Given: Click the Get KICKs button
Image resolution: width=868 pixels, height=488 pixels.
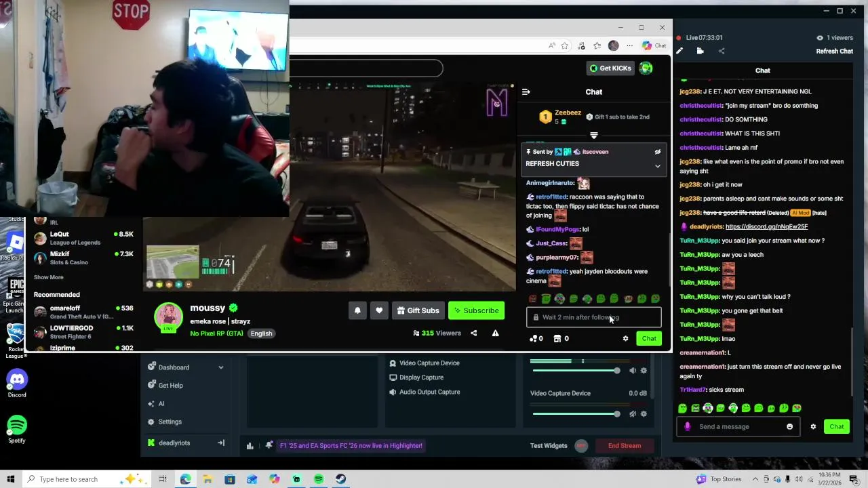Looking at the screenshot, I should click(610, 68).
